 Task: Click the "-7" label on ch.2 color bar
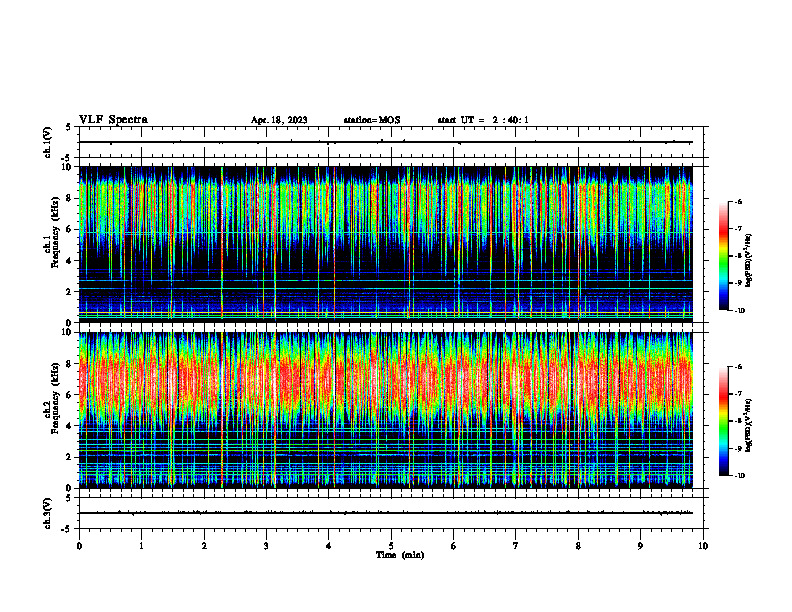(x=738, y=394)
